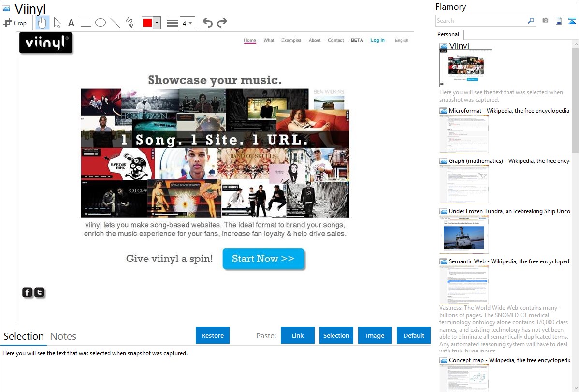Viewport: 579px width, 392px height.
Task: Open the Under Frozen Tundra snapshot thumbnail
Action: pos(464,234)
